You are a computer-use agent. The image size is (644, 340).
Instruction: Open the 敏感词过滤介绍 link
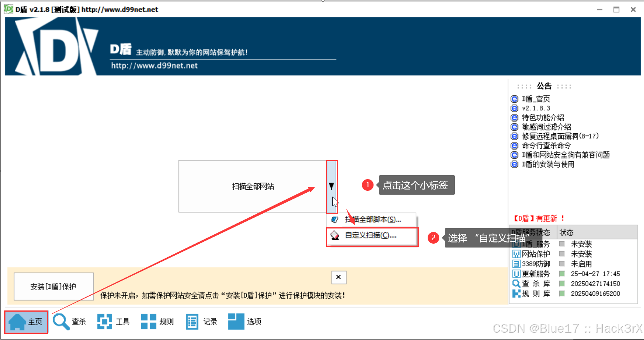[546, 127]
